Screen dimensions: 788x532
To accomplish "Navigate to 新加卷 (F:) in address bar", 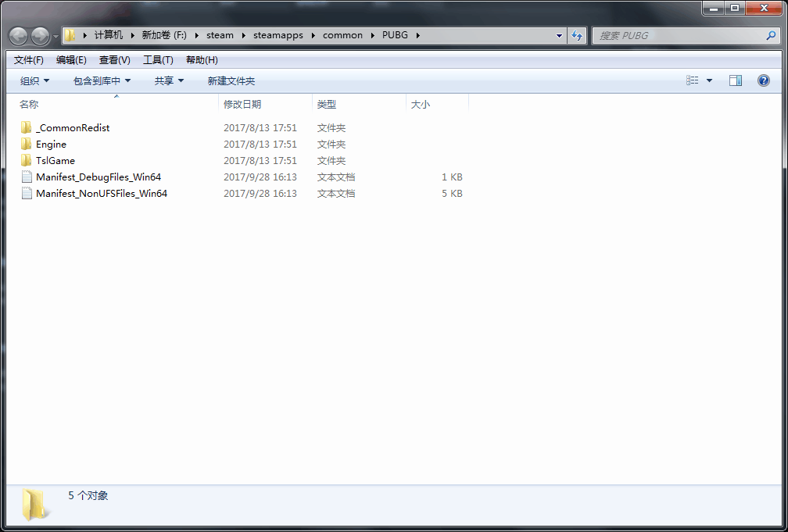I will click(164, 35).
